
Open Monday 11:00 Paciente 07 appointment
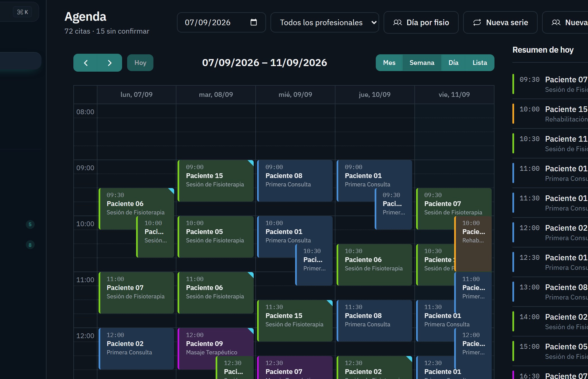[x=136, y=293]
